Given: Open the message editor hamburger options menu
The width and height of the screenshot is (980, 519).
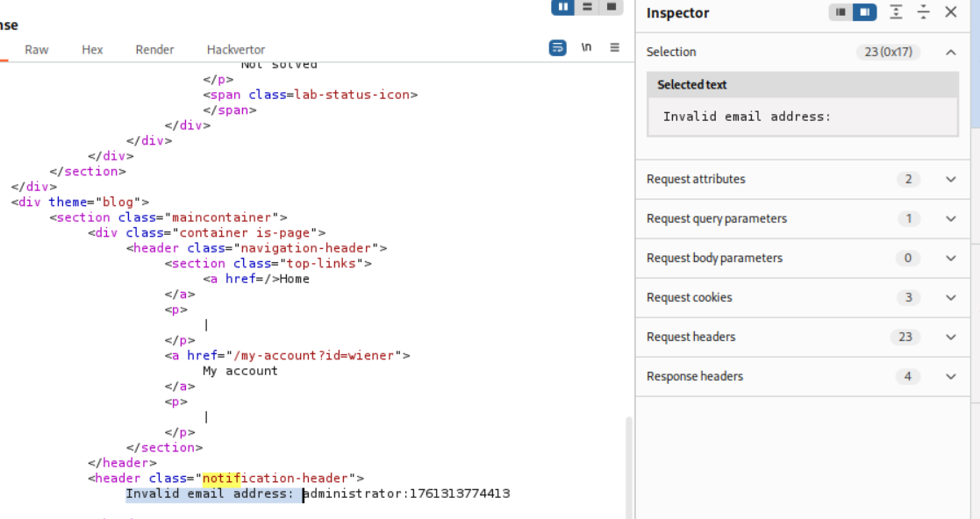Looking at the screenshot, I should pyautogui.click(x=615, y=47).
